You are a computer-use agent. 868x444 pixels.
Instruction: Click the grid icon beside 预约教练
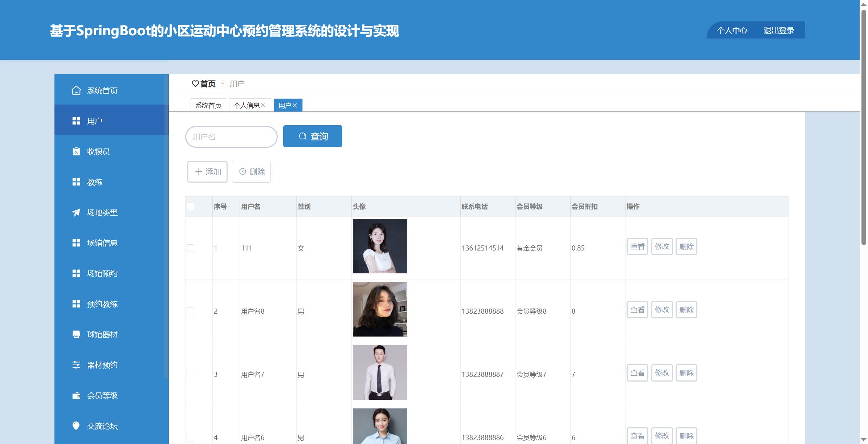[76, 304]
